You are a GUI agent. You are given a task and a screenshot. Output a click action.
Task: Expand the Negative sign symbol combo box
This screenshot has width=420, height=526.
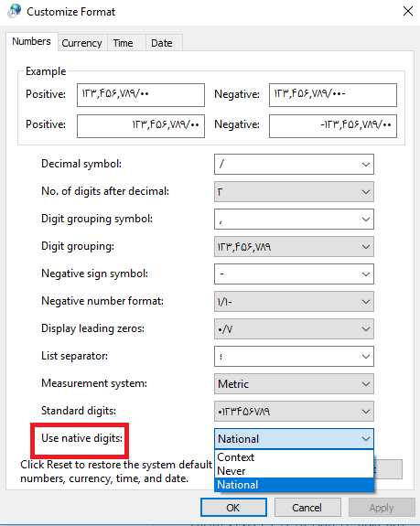(x=294, y=274)
